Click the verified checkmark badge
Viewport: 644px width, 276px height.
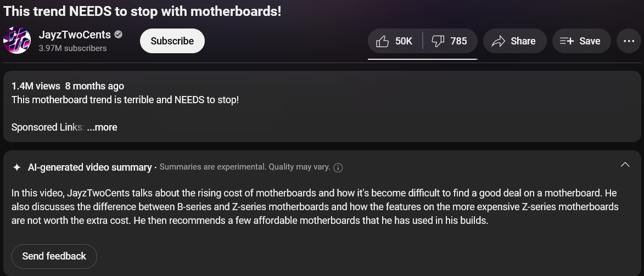[x=119, y=35]
